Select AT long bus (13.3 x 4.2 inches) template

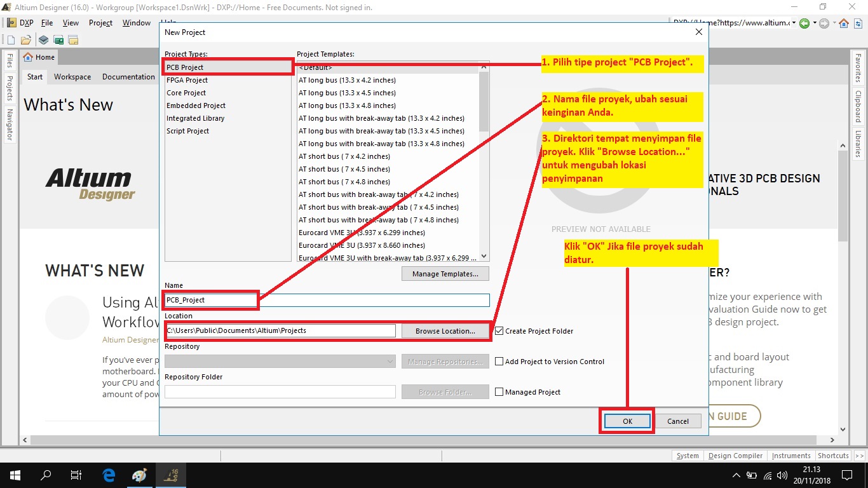(x=347, y=80)
